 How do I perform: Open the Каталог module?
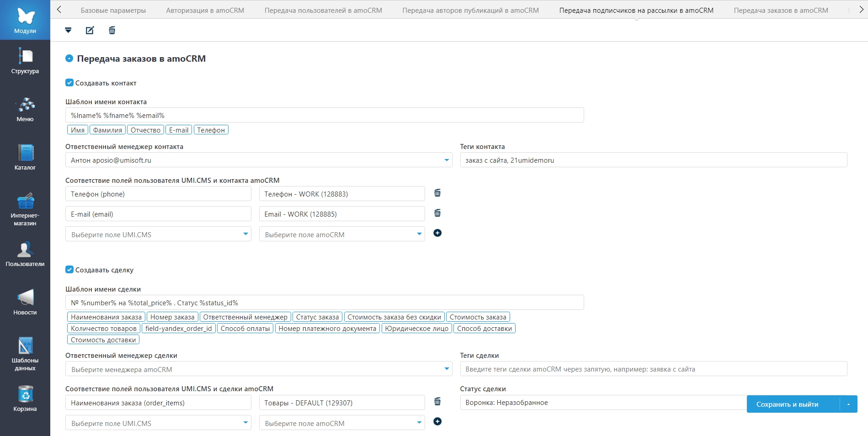25,157
